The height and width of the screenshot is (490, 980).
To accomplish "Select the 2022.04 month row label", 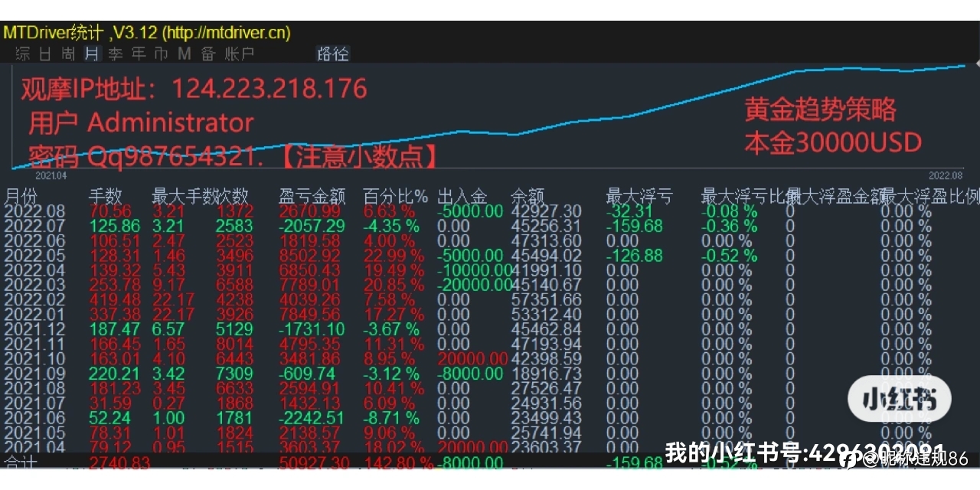I will pyautogui.click(x=35, y=270).
